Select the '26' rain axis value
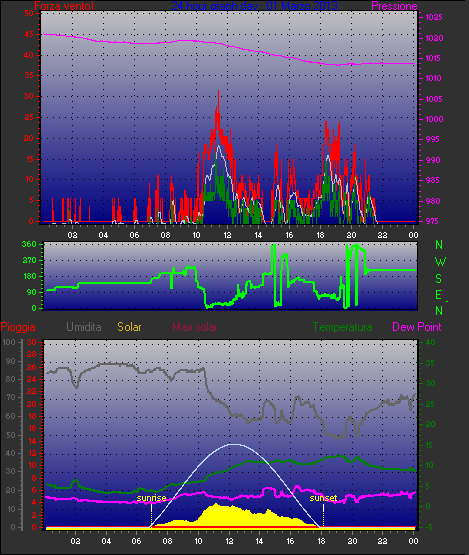469x555 pixels. [x=32, y=367]
